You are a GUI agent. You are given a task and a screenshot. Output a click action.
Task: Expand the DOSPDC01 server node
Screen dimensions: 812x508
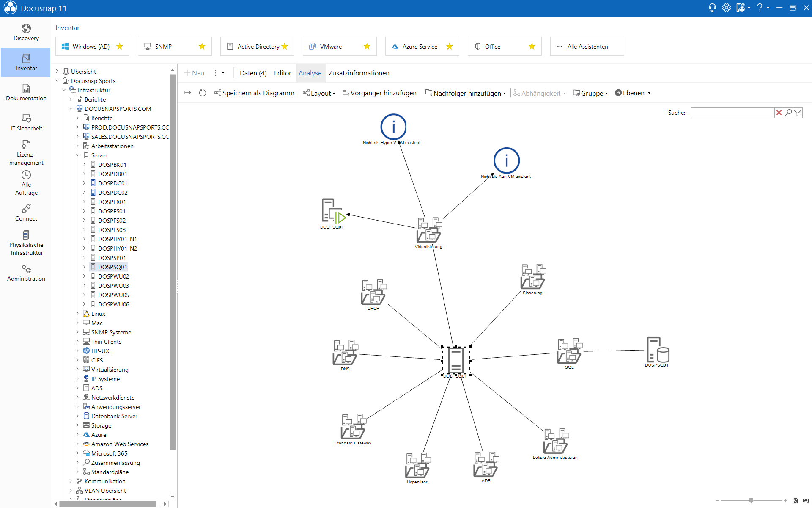tap(84, 183)
